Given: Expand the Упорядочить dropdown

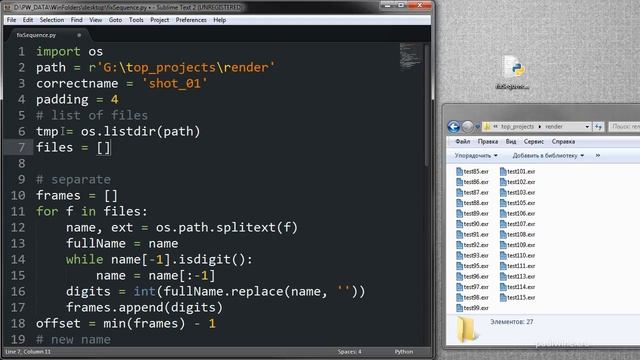Looking at the screenshot, I should pyautogui.click(x=476, y=156).
